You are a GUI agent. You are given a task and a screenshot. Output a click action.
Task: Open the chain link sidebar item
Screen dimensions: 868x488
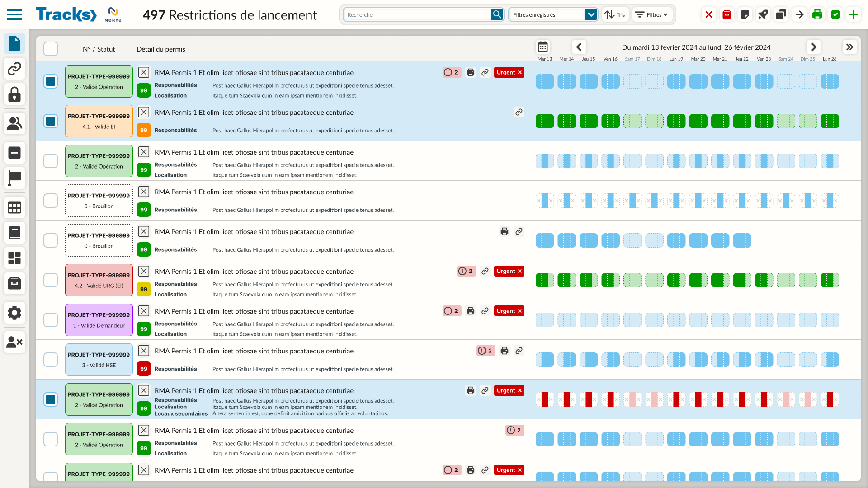point(14,69)
